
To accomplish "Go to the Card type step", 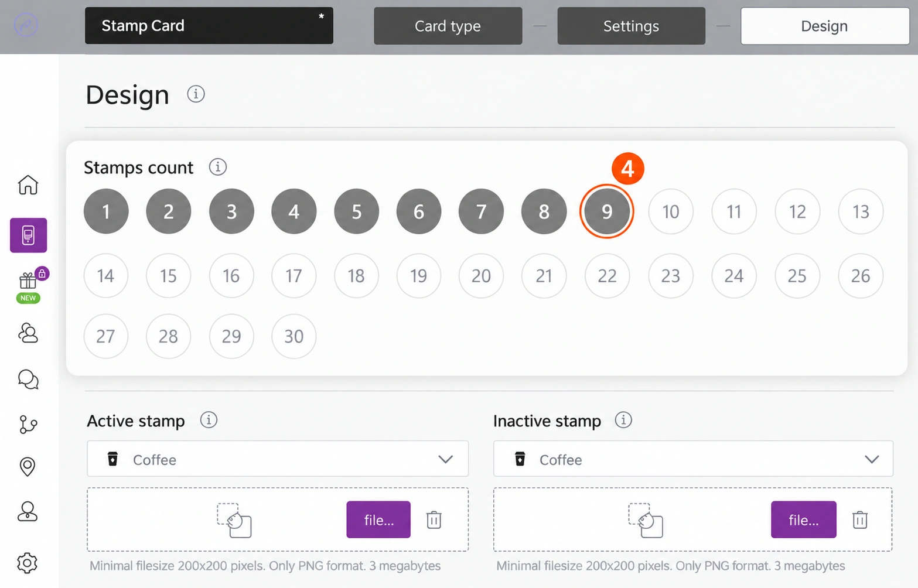I will click(448, 26).
